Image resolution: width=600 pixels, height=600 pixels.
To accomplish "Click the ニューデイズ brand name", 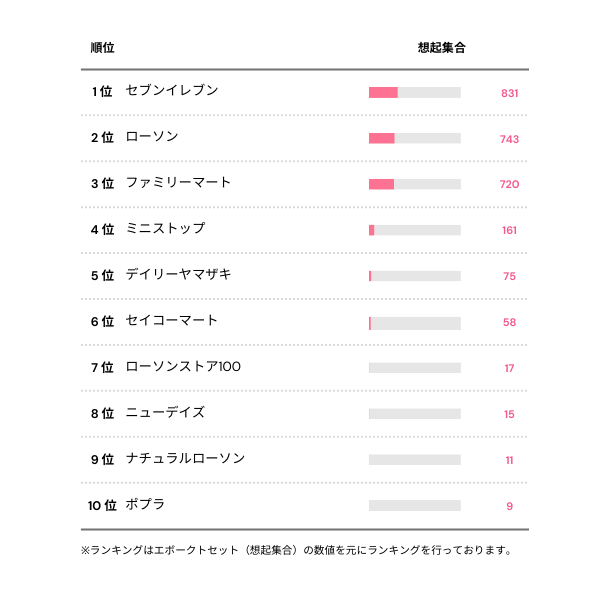I will tap(165, 413).
